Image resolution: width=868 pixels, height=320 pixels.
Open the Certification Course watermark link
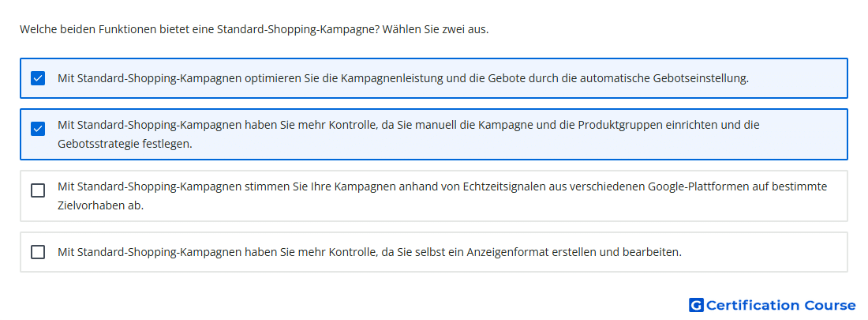[x=773, y=305]
